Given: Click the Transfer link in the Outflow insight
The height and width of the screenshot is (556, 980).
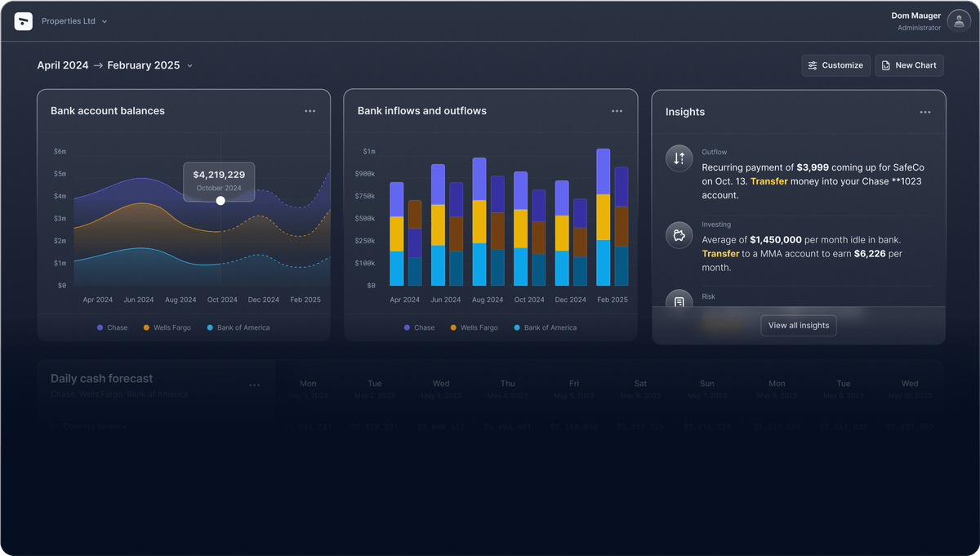Looking at the screenshot, I should click(x=768, y=180).
